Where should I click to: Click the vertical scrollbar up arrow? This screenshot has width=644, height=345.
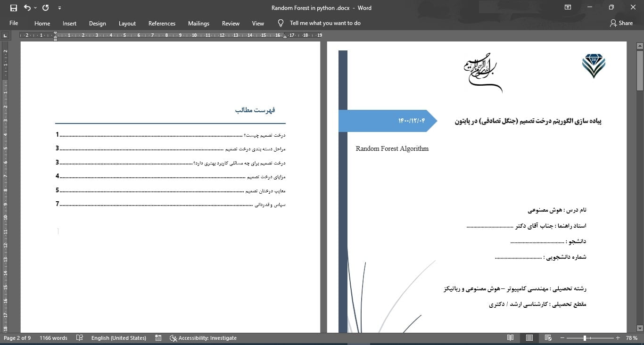[x=640, y=46]
